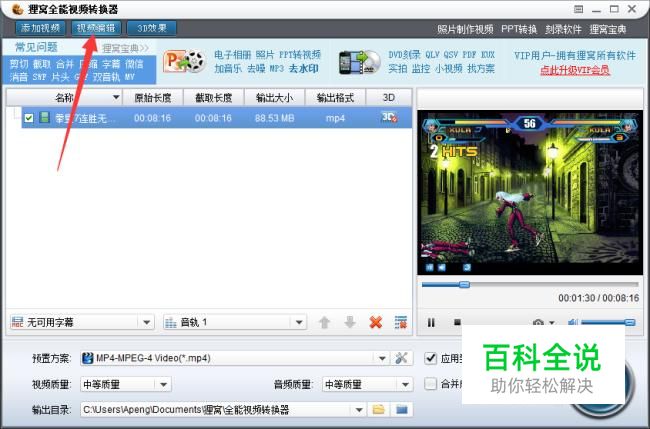Expand the 音轨 1 audio track dropdown
This screenshot has width=650, height=429.
(x=299, y=322)
